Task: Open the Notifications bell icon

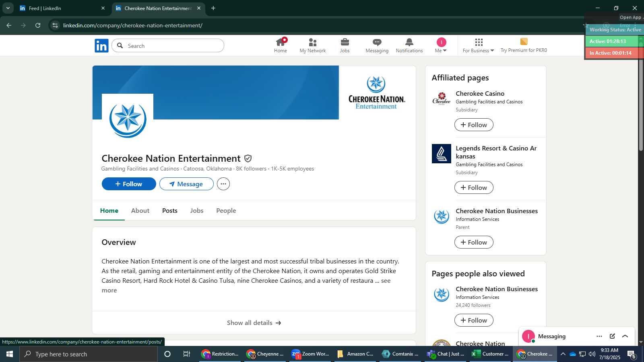Action: pyautogui.click(x=409, y=45)
